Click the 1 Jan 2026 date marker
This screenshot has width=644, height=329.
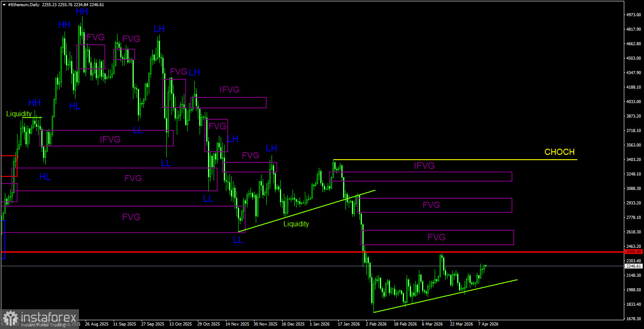coord(320,325)
